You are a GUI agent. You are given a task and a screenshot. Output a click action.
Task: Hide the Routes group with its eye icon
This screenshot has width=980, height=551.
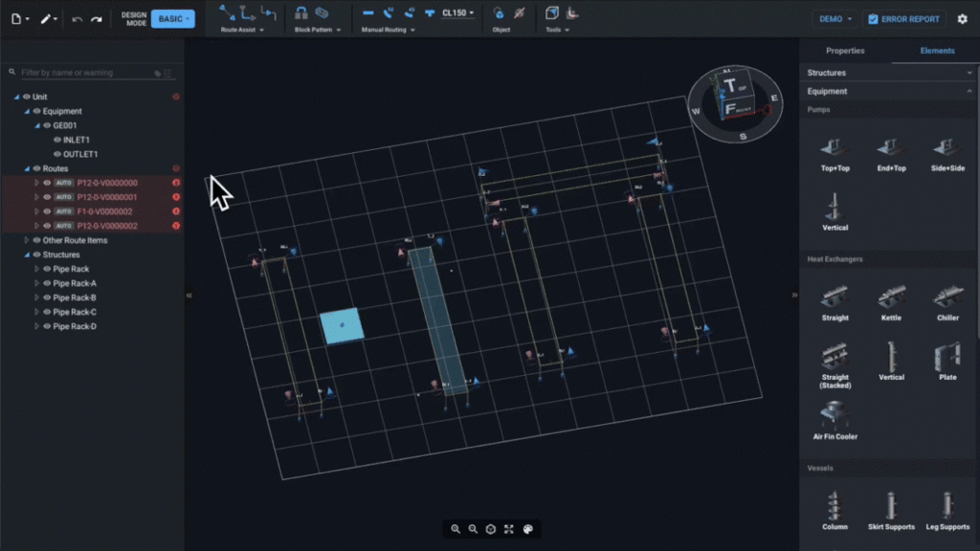pos(34,167)
